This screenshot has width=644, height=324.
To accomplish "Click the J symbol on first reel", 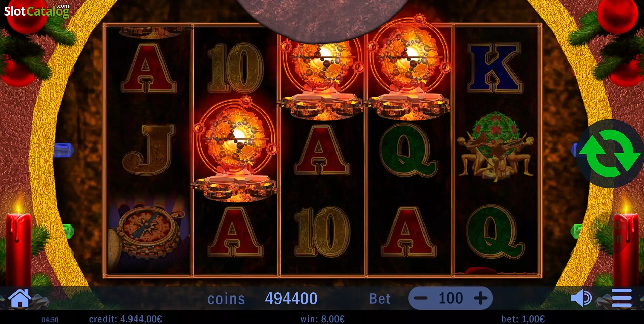I will [x=149, y=150].
